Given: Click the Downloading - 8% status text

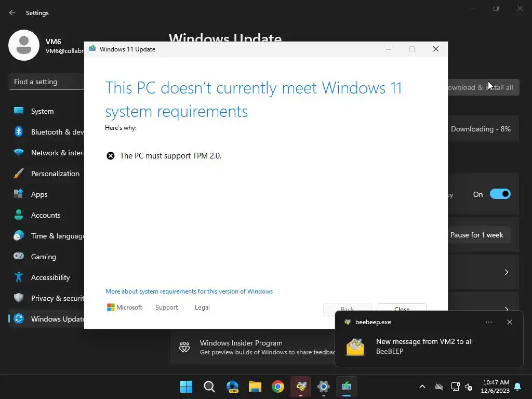Looking at the screenshot, I should 481,129.
